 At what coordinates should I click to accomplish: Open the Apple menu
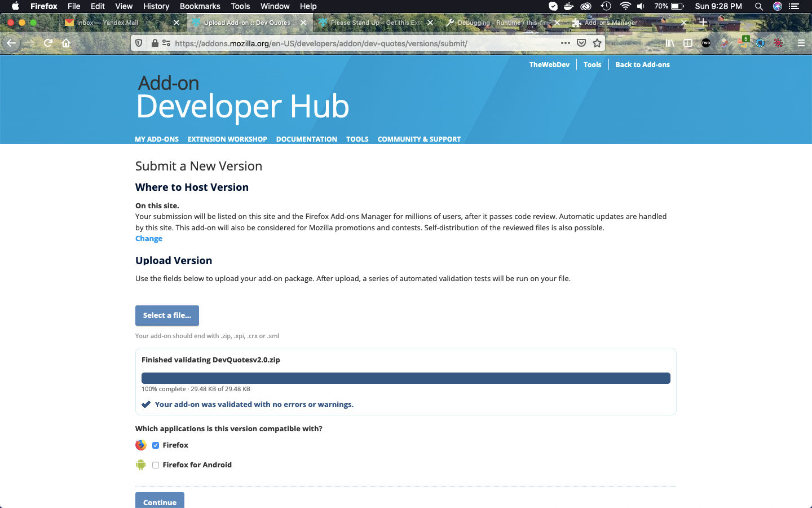(x=15, y=6)
